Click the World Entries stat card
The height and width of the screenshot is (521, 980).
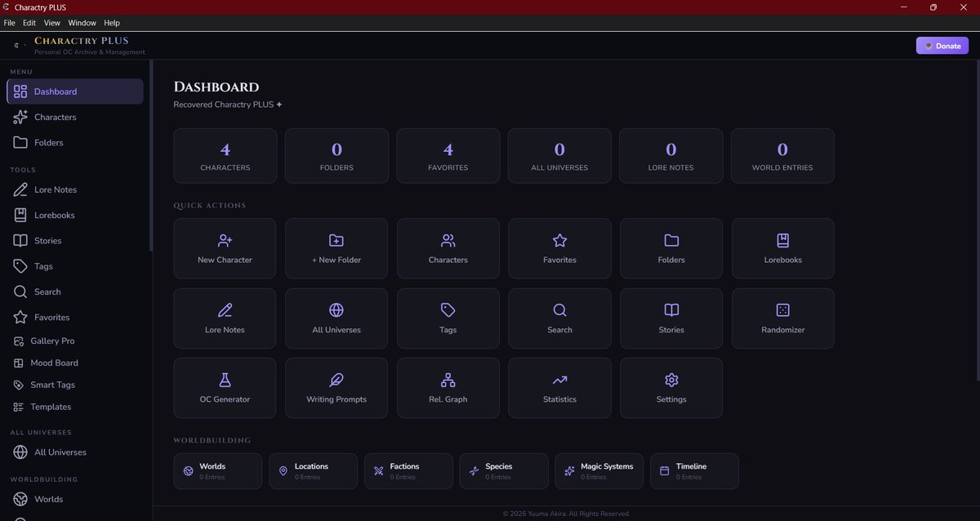(782, 155)
